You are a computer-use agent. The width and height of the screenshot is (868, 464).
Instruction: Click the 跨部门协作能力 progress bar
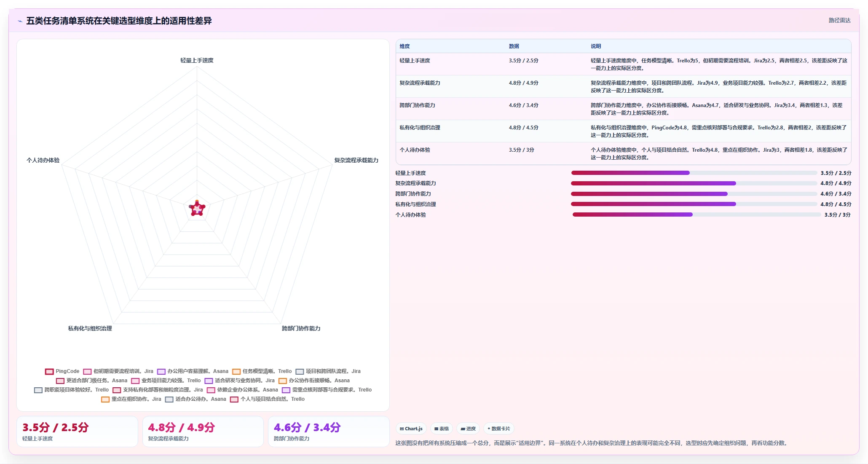(x=694, y=194)
